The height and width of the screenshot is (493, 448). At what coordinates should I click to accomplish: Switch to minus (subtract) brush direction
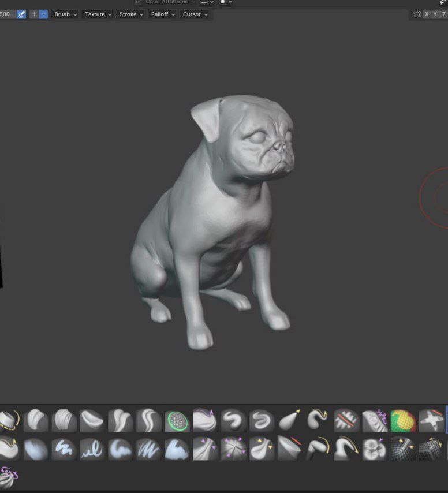click(x=43, y=14)
